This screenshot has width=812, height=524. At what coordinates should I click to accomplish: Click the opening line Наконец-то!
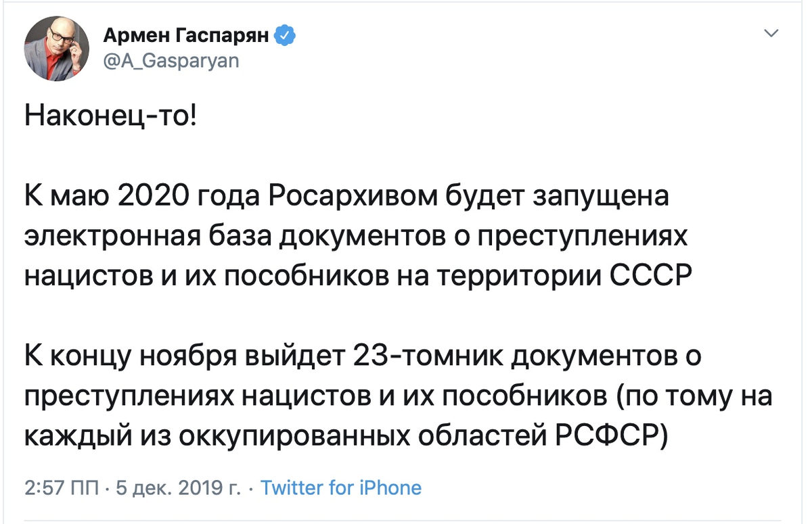[x=112, y=118]
